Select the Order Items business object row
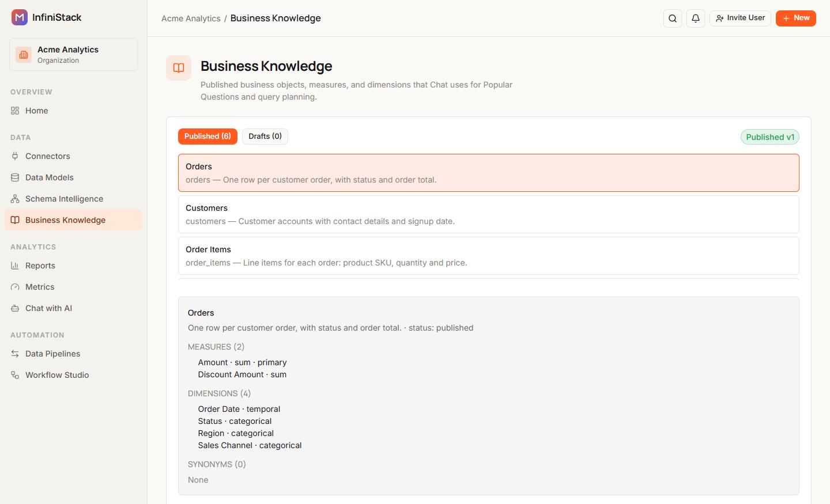This screenshot has height=504, width=830. pos(489,256)
